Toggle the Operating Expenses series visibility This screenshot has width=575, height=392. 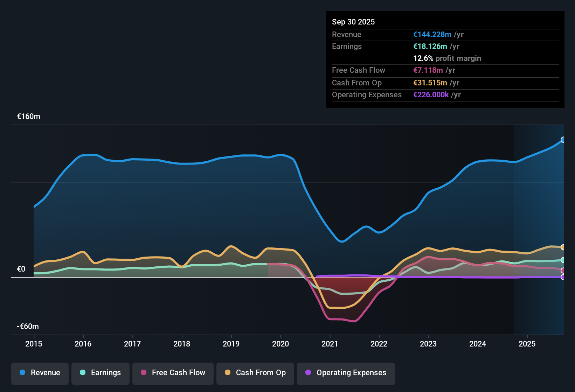pos(346,373)
